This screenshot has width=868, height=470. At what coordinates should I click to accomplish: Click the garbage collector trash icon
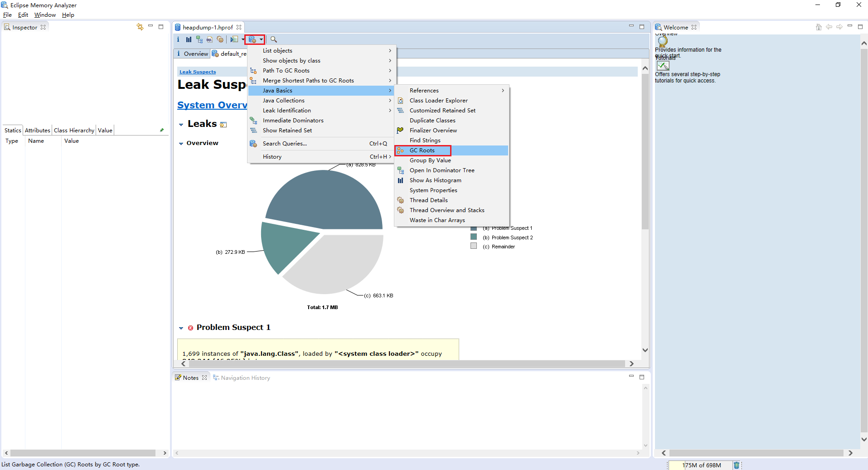tap(737, 465)
